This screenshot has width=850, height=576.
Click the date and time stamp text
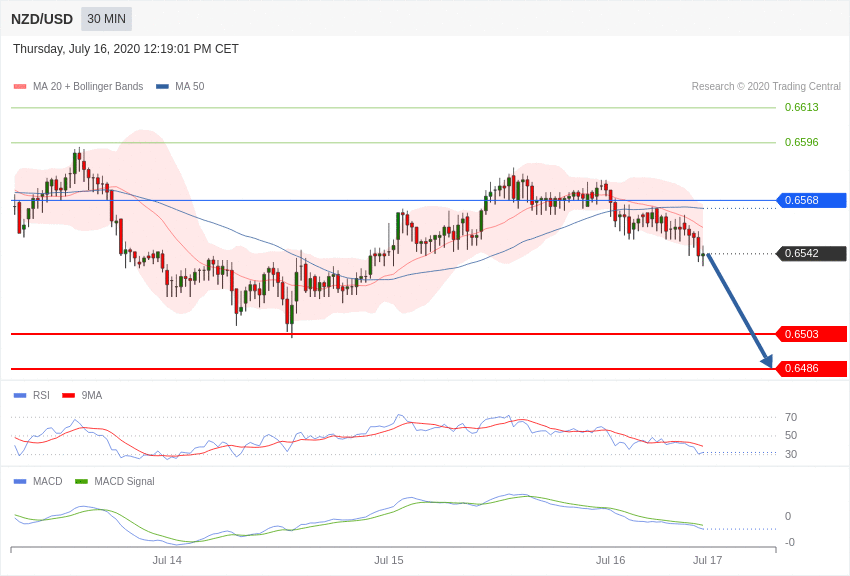(126, 49)
